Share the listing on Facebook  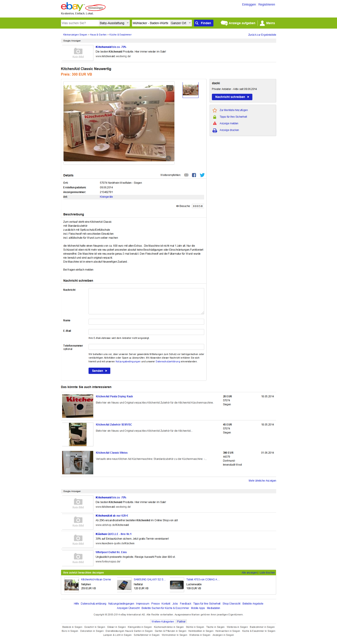click(x=194, y=175)
